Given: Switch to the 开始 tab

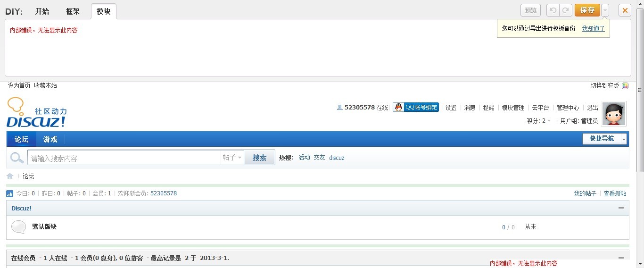Looking at the screenshot, I should coord(42,11).
